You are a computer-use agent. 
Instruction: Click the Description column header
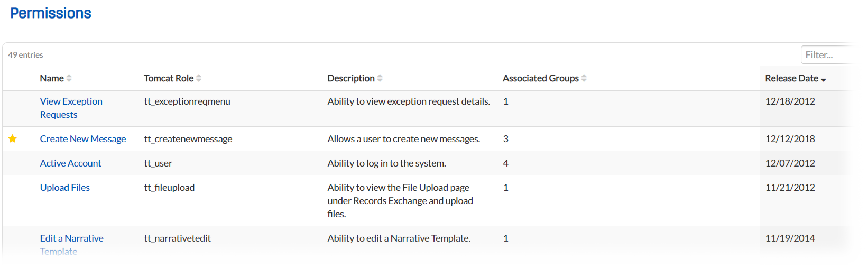351,78
